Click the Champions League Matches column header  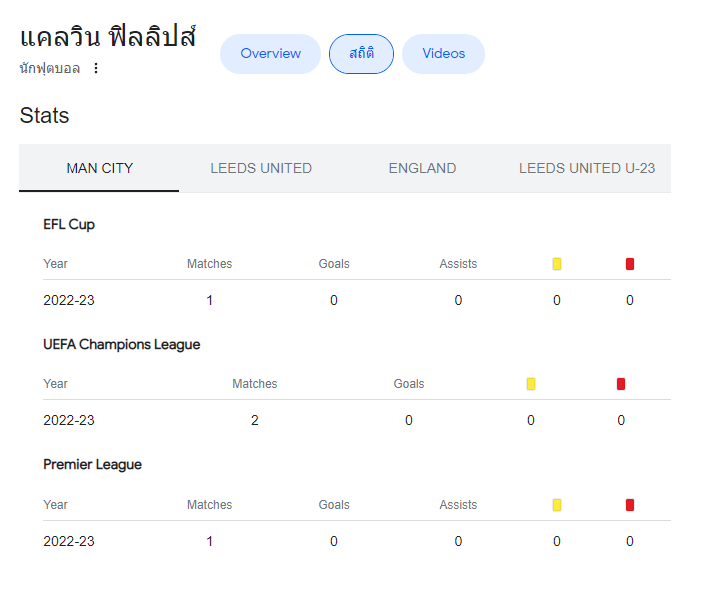255,384
